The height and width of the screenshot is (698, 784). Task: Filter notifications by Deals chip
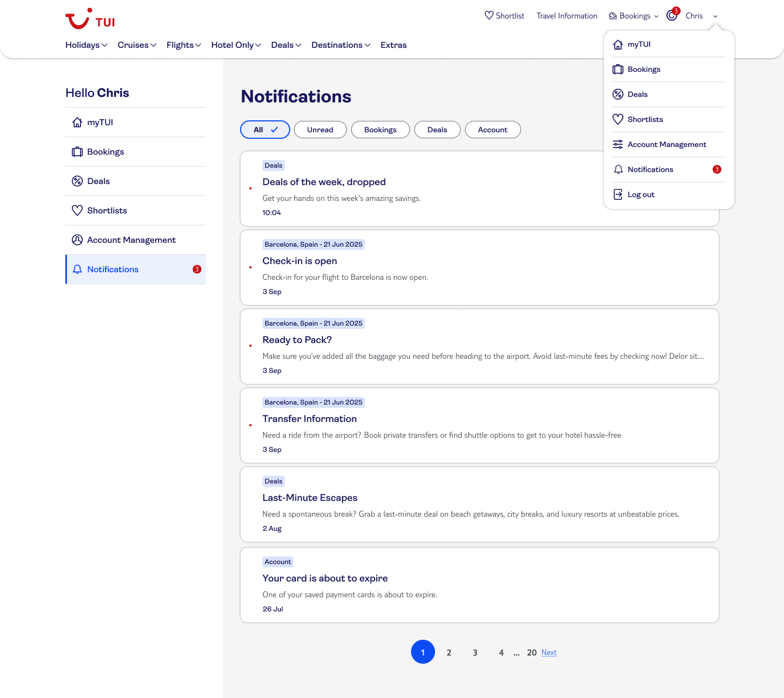coord(437,130)
